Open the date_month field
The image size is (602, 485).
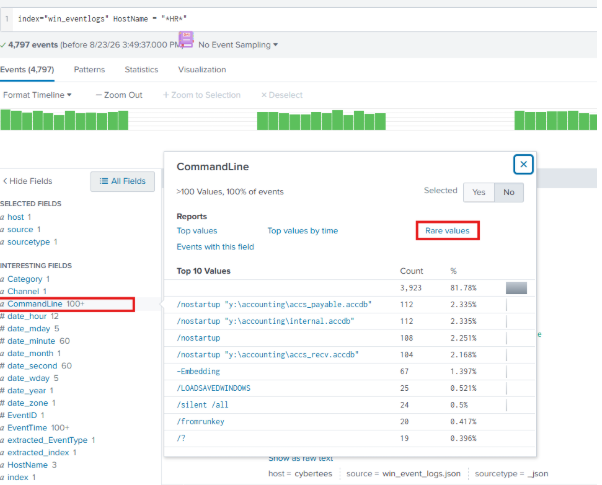click(x=30, y=353)
